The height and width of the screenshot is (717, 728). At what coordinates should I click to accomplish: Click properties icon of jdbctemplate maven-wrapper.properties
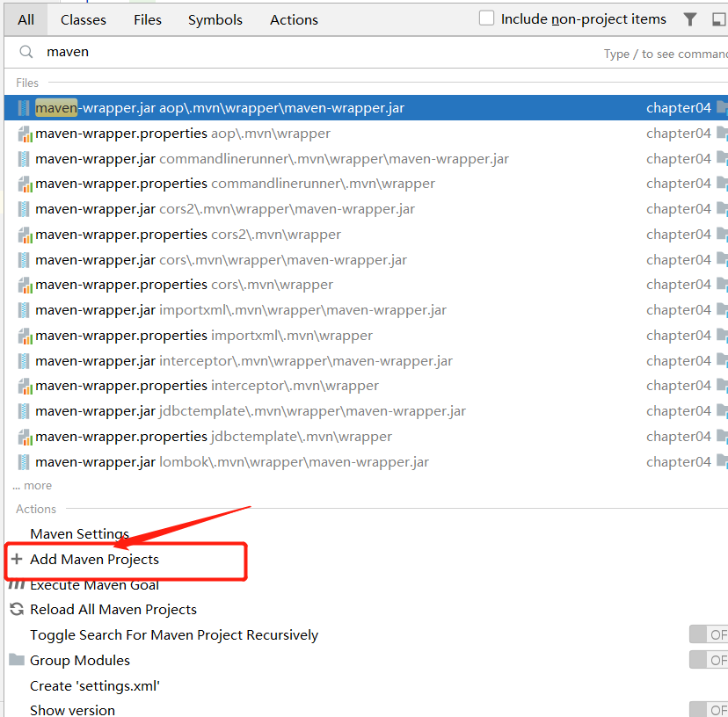pyautogui.click(x=25, y=438)
